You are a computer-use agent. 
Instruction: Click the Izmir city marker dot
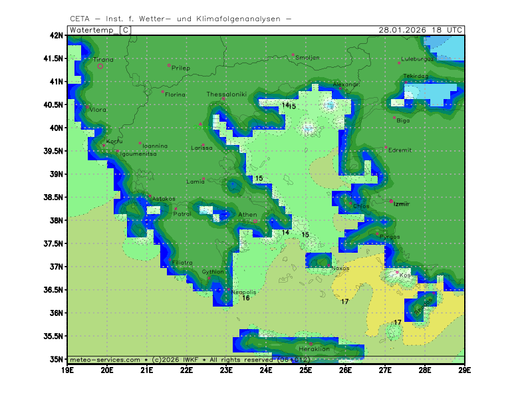391,201
